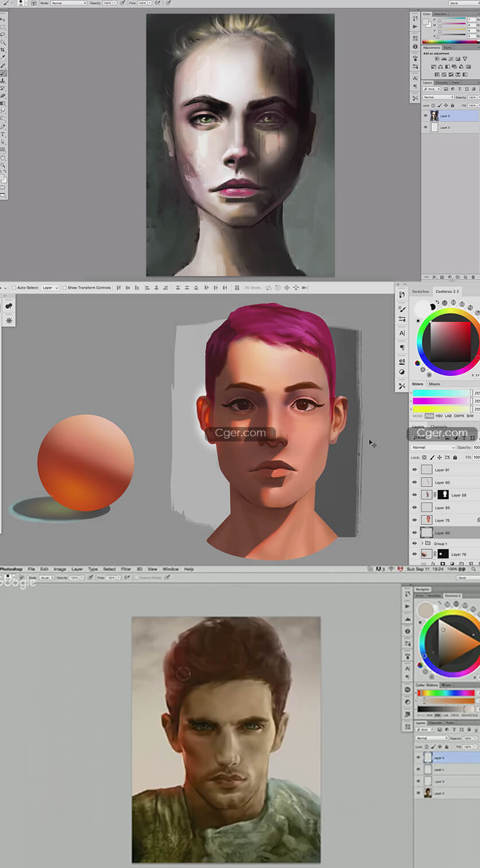Open the brush Mode dropdown above the blonde portrait

(x=69, y=3)
